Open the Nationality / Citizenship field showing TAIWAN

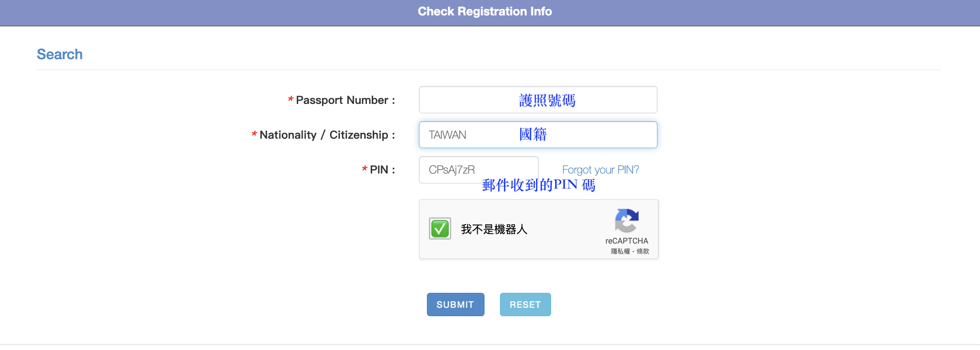(538, 135)
